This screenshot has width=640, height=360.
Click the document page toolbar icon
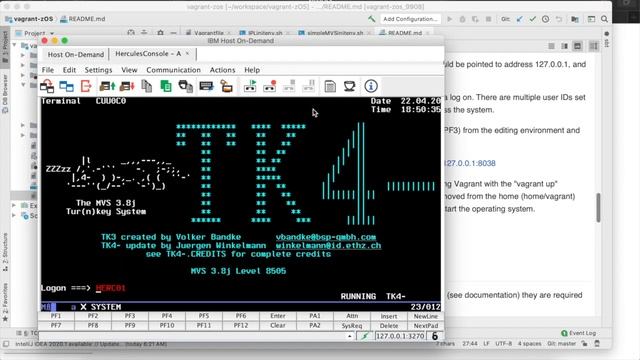(x=330, y=86)
